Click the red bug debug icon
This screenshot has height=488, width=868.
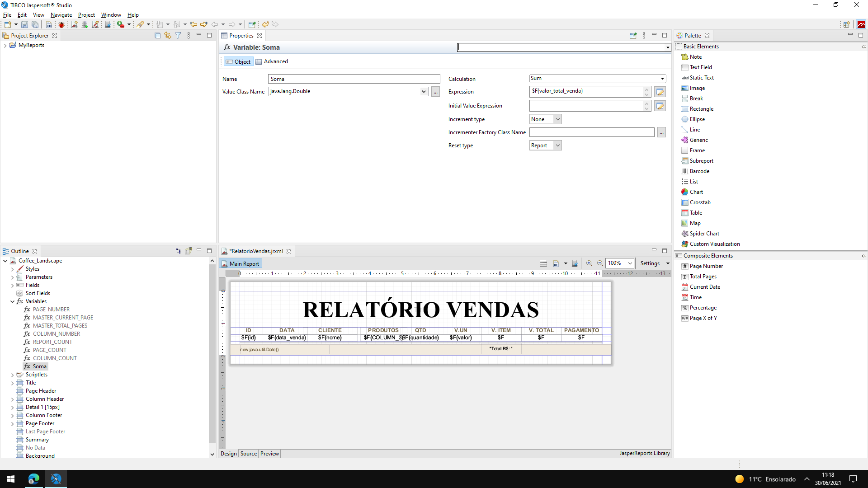pos(61,24)
